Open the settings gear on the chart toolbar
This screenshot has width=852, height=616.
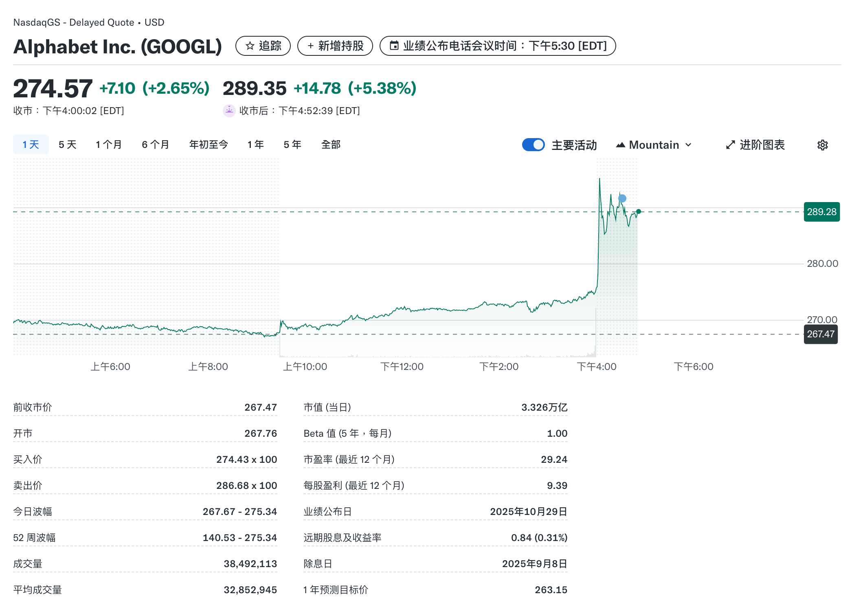(823, 145)
